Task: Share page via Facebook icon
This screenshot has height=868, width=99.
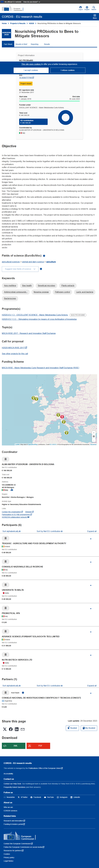Action: 11,729
